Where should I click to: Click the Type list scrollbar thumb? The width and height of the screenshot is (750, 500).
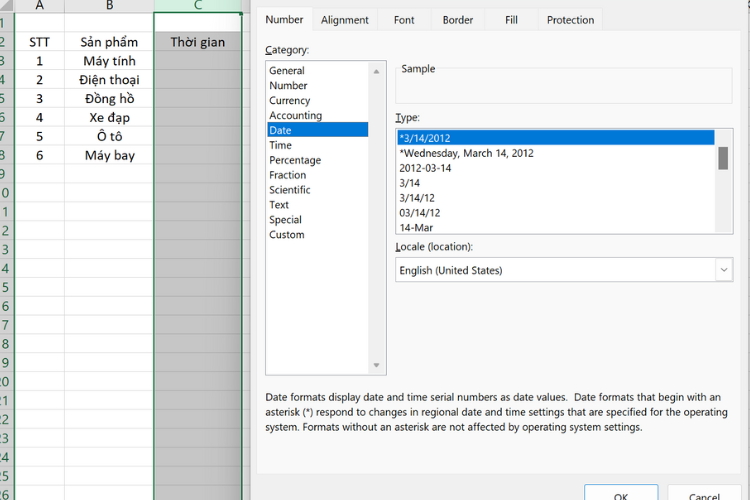[723, 158]
